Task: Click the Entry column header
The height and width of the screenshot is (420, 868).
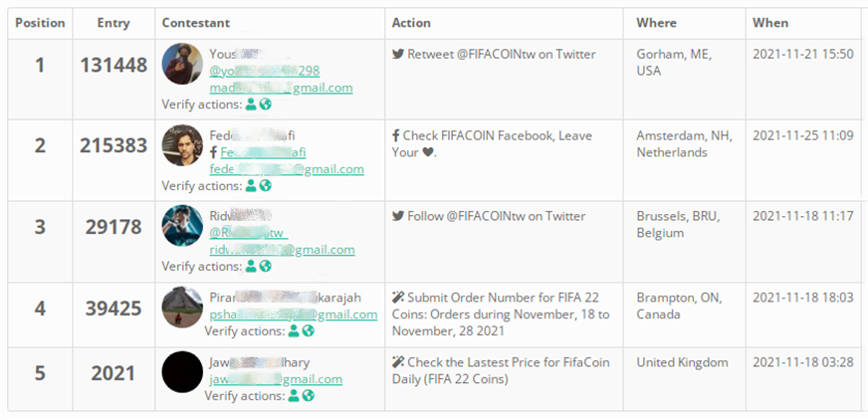Action: [x=113, y=23]
